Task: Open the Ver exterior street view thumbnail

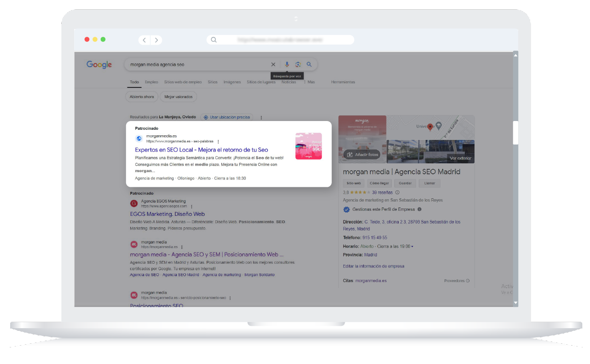Action: (430, 151)
